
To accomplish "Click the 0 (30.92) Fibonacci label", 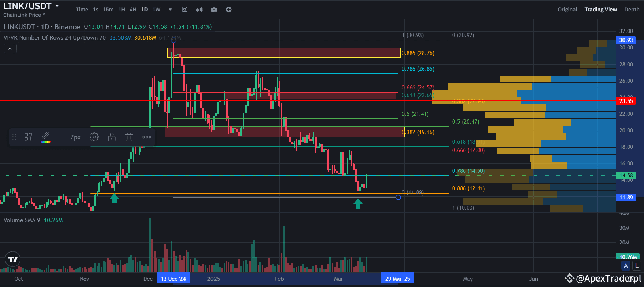I will (463, 35).
